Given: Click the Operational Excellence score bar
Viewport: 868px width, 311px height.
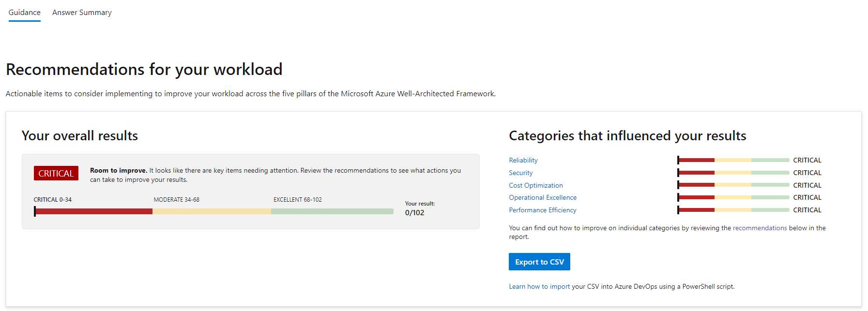Looking at the screenshot, I should pos(733,197).
